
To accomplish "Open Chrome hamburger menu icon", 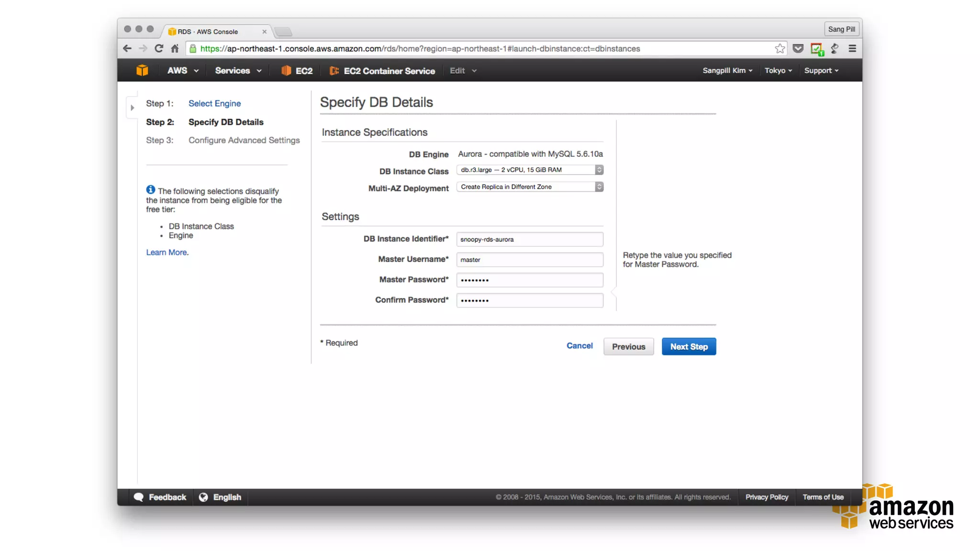I will tap(852, 48).
